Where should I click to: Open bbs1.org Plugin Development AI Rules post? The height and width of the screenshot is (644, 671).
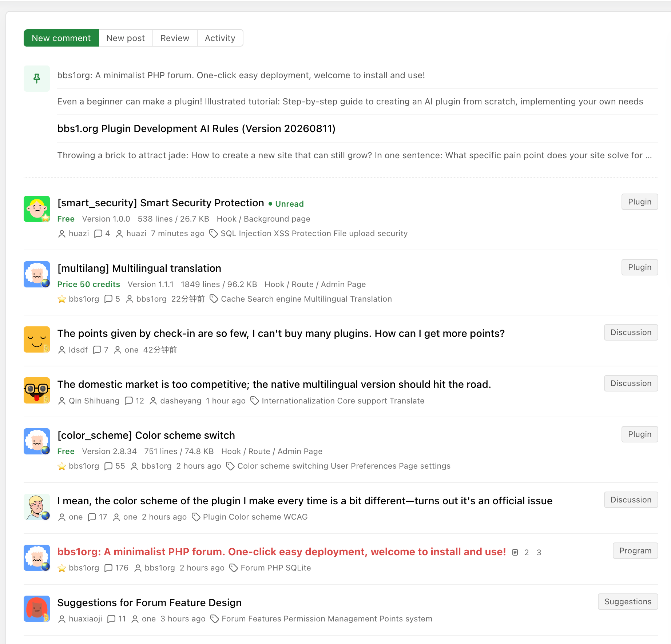(196, 128)
